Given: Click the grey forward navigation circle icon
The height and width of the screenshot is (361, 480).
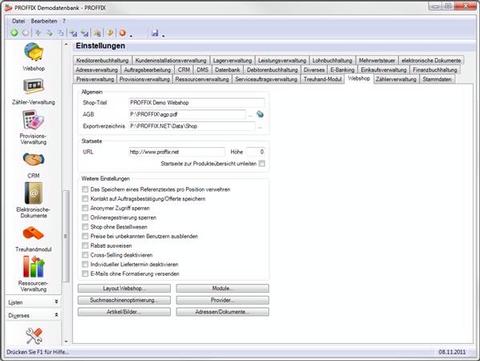Looking at the screenshot, I should pyautogui.click(x=26, y=33).
